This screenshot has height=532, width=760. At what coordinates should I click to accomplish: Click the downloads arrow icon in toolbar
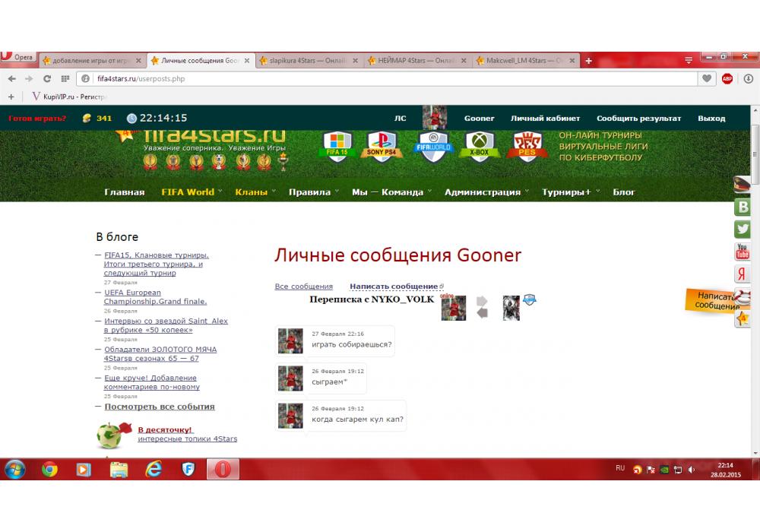click(749, 78)
